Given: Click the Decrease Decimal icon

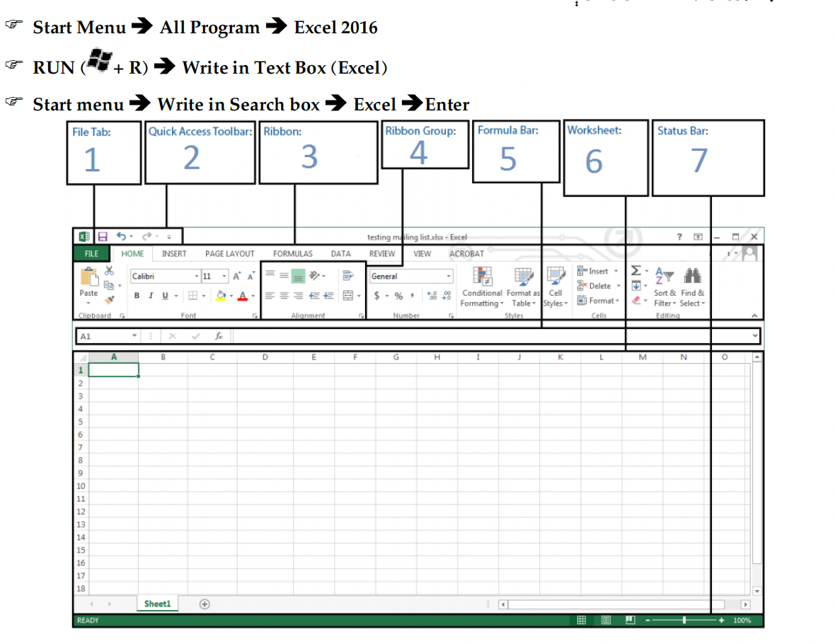Looking at the screenshot, I should (x=447, y=296).
